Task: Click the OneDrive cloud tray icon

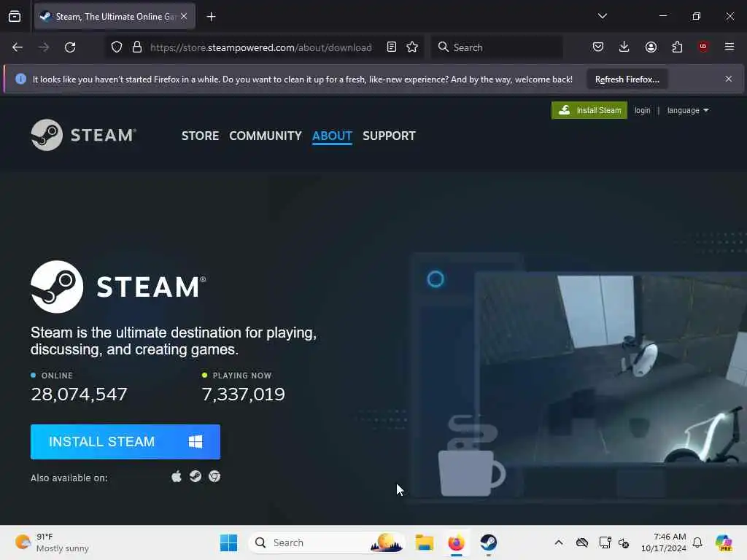Action: pyautogui.click(x=581, y=542)
